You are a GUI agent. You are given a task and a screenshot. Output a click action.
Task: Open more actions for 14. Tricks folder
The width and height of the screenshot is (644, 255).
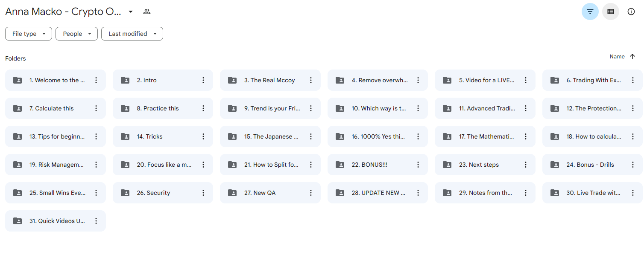pos(203,136)
